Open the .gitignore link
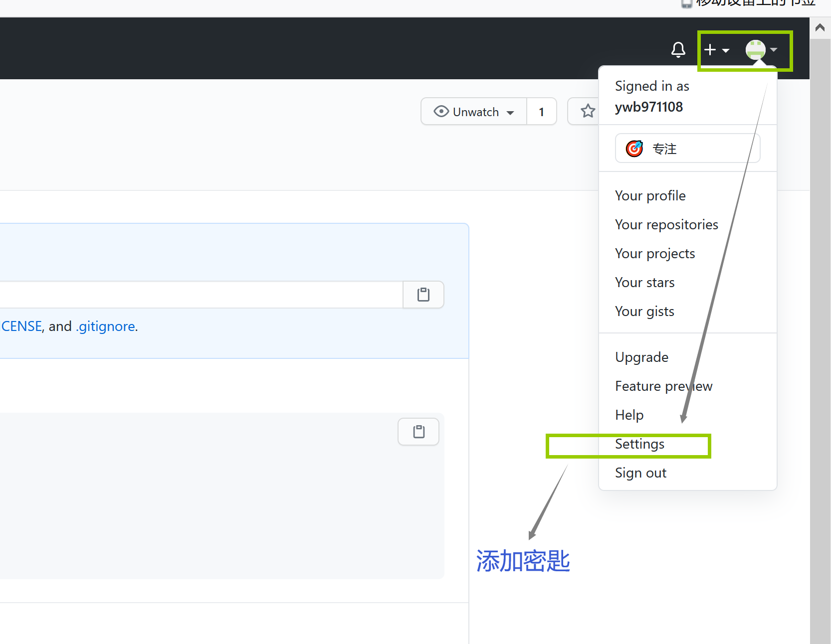831x644 pixels. [106, 326]
